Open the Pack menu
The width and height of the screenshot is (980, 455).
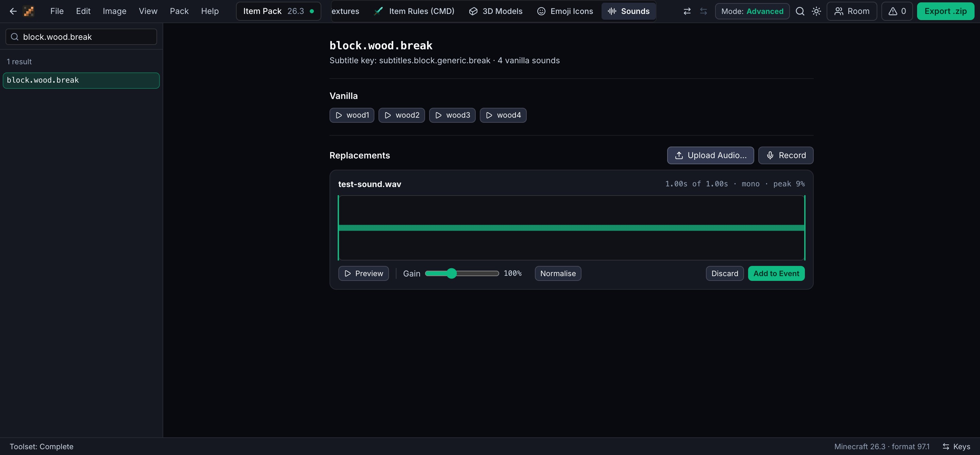click(x=179, y=12)
